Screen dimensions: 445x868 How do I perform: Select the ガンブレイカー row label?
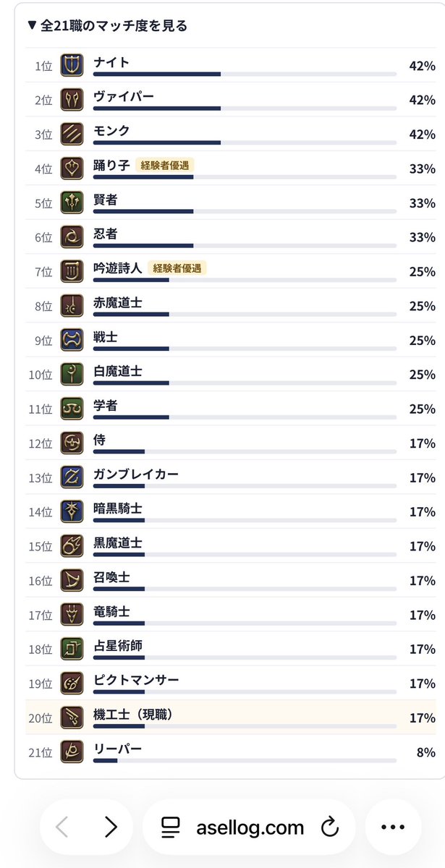coord(136,474)
